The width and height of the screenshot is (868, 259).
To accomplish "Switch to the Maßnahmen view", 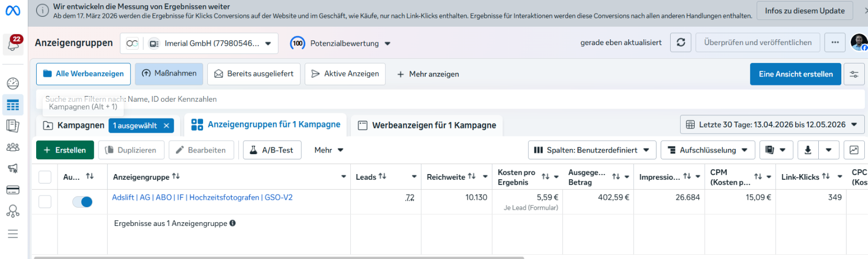I will point(169,74).
